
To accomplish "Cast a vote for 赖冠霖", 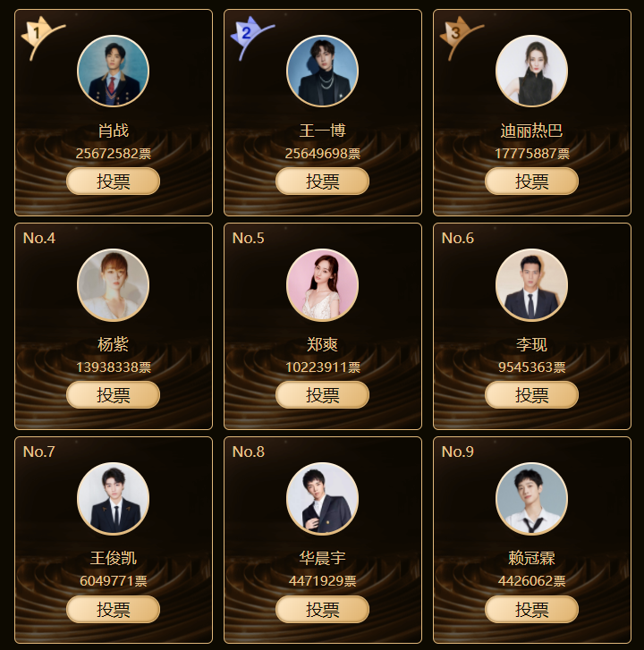I will tap(531, 609).
